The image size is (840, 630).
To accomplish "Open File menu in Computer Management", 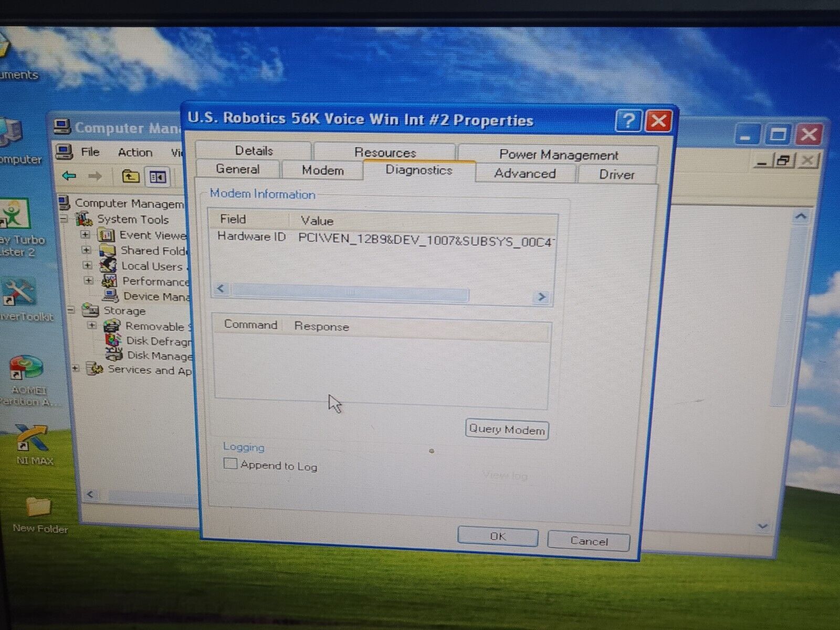I will click(x=90, y=152).
